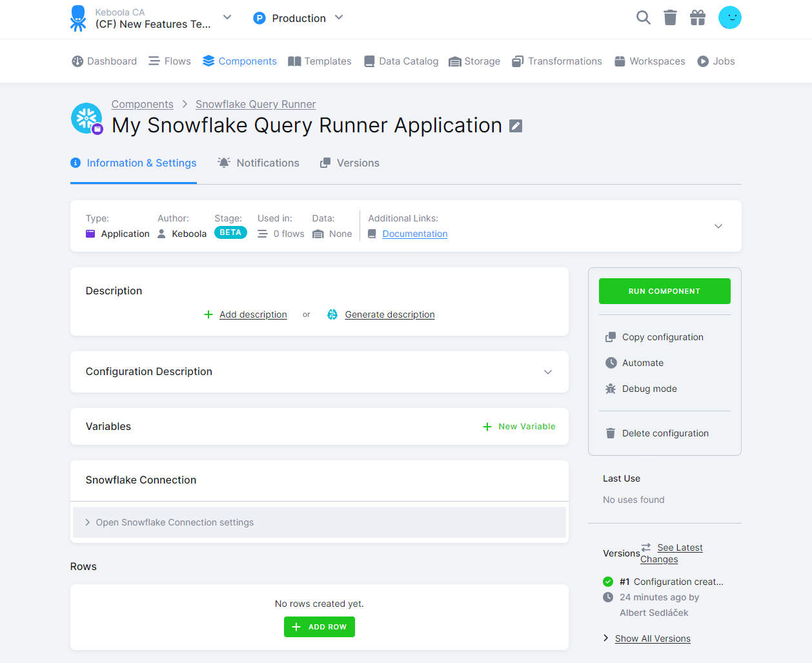Open the trash bin in top bar
Viewport: 812px width, 663px height.
click(x=670, y=17)
